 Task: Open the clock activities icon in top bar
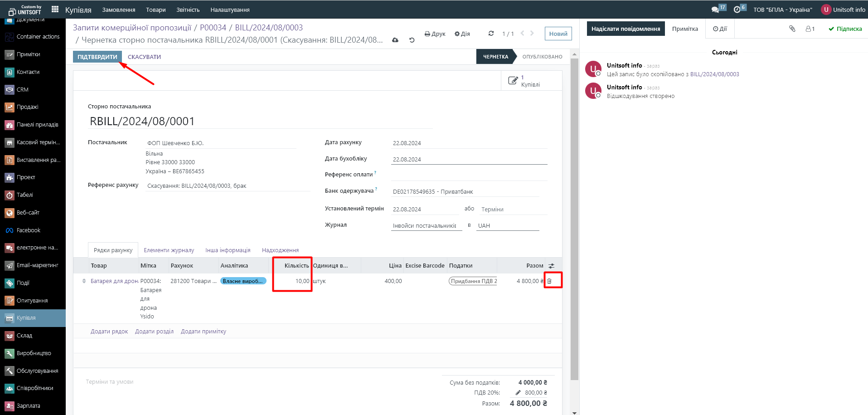click(737, 10)
